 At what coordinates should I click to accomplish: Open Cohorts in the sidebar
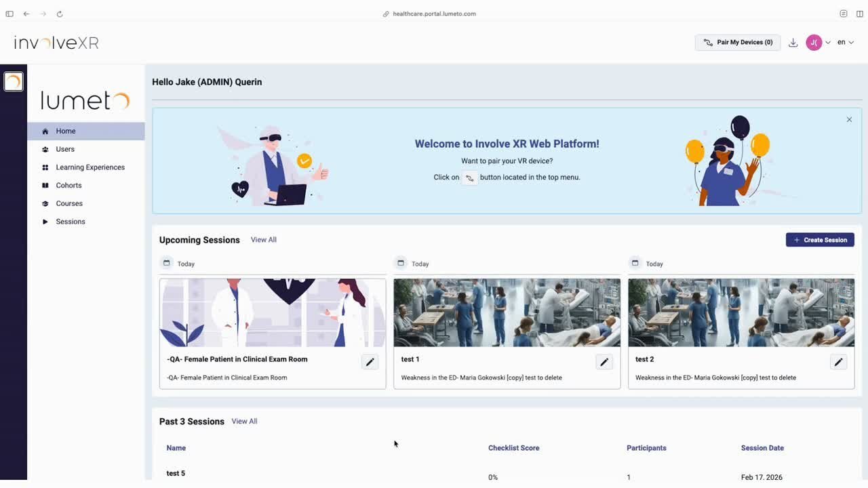point(86,185)
